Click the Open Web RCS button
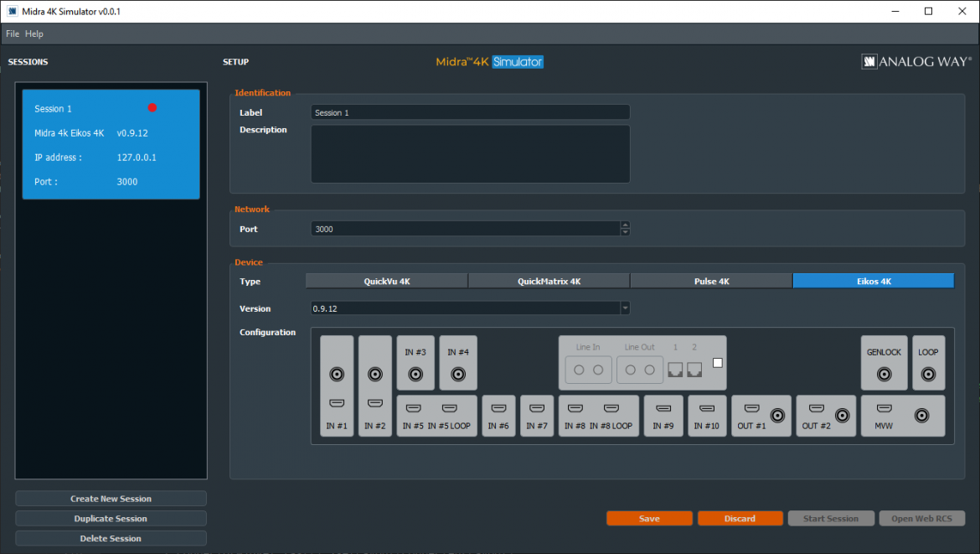Image resolution: width=980 pixels, height=554 pixels. click(x=922, y=518)
